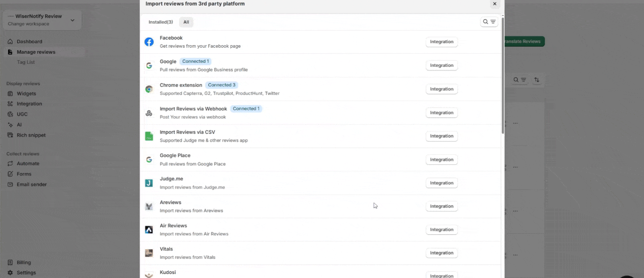Click the Facebook logo icon
This screenshot has width=644, height=278.
(x=149, y=42)
